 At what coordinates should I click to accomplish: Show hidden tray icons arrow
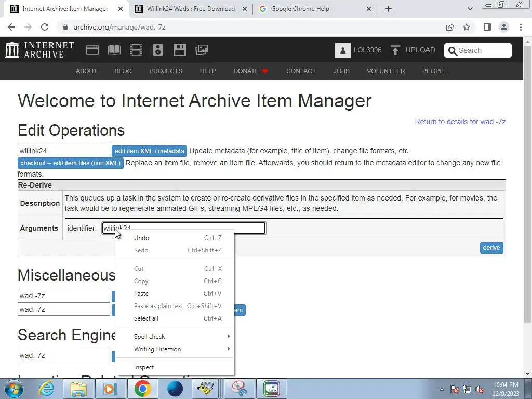[442, 390]
